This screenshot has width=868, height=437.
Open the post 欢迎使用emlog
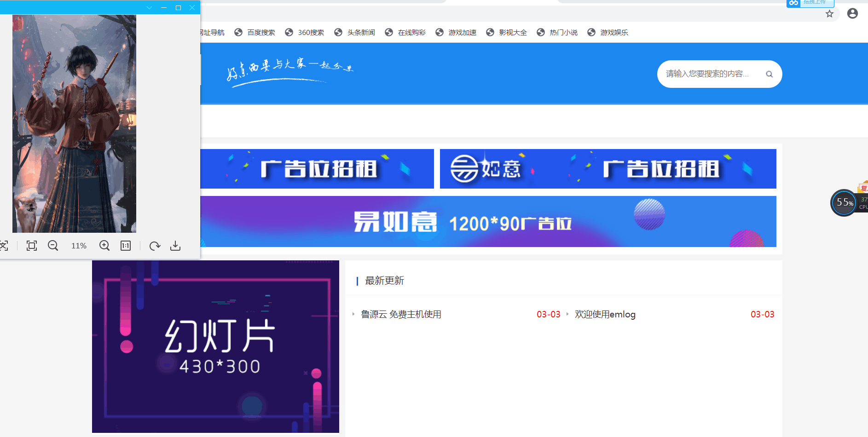605,314
